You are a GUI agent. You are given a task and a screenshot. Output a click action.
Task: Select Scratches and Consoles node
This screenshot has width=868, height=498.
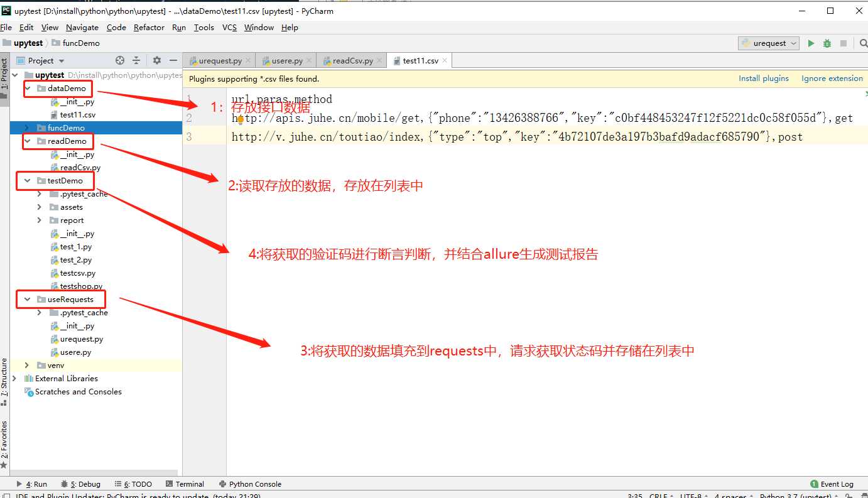click(79, 391)
